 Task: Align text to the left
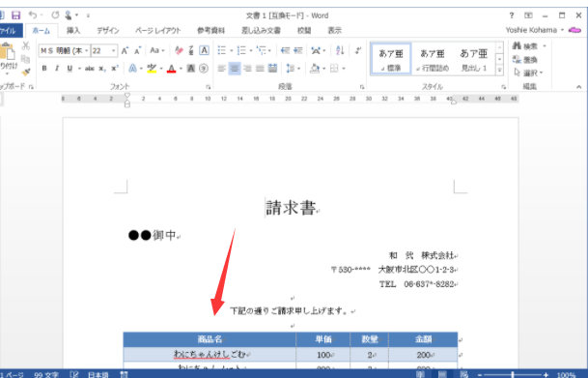[222, 69]
